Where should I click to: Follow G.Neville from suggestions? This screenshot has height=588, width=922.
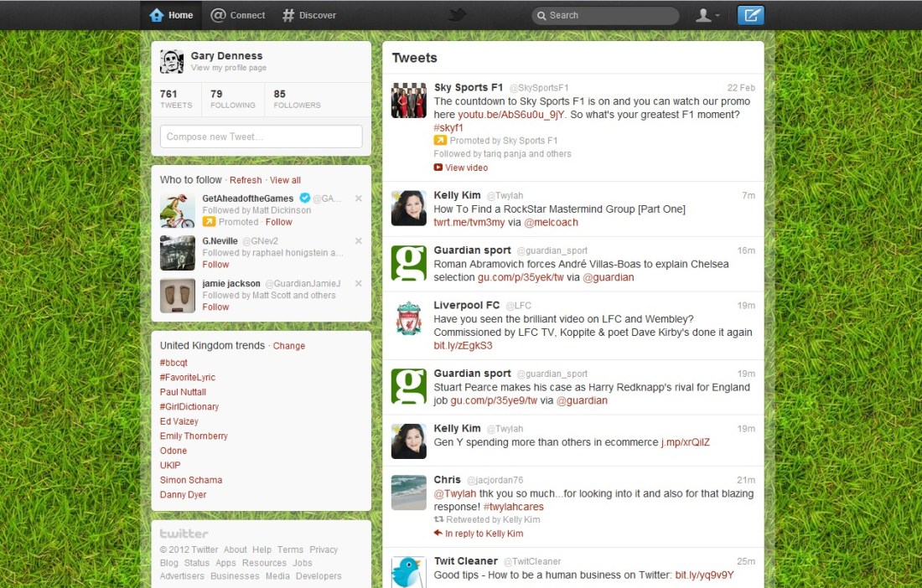click(x=215, y=265)
